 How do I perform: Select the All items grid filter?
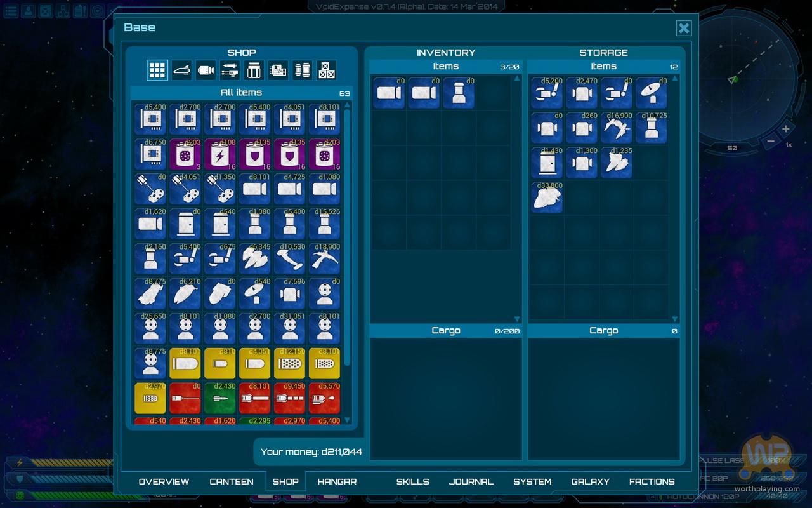pos(157,70)
